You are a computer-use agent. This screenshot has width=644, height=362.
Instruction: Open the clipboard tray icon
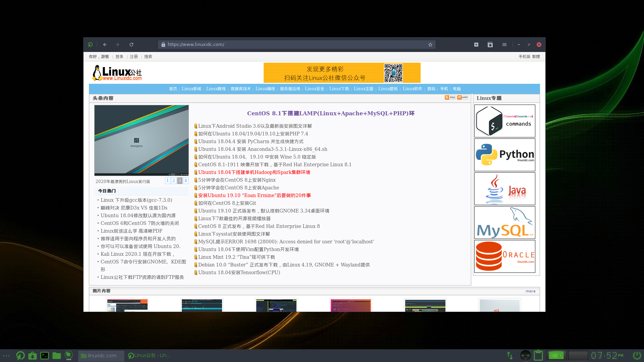(538, 356)
